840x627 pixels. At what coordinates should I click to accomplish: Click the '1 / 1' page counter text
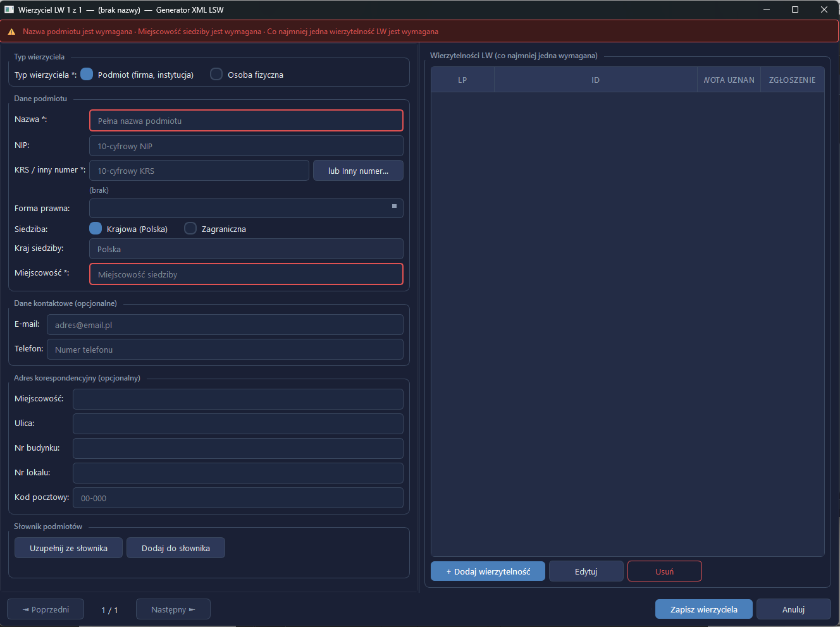click(x=110, y=610)
